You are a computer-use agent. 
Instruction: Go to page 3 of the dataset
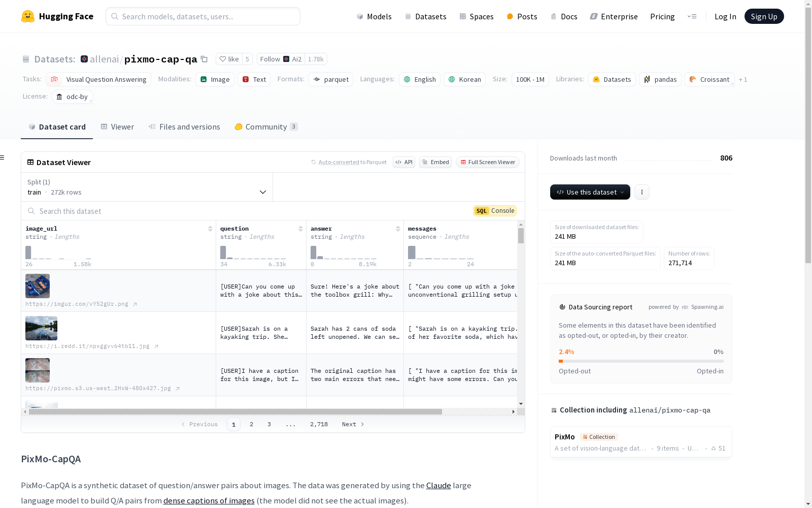point(269,424)
